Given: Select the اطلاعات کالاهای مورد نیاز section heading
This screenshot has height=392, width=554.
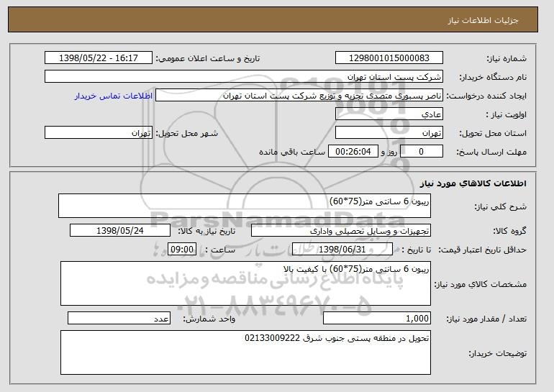Looking at the screenshot, I should [473, 183].
